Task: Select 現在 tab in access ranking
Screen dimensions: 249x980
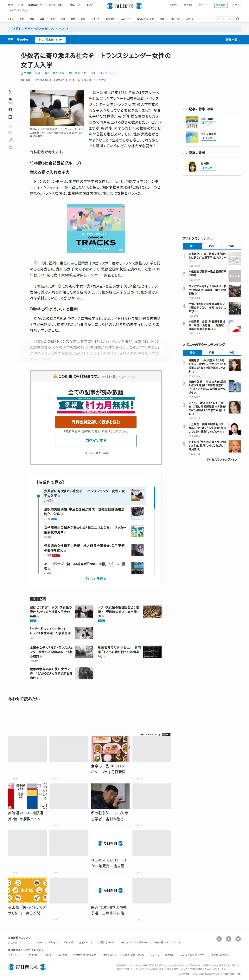Action: click(192, 246)
